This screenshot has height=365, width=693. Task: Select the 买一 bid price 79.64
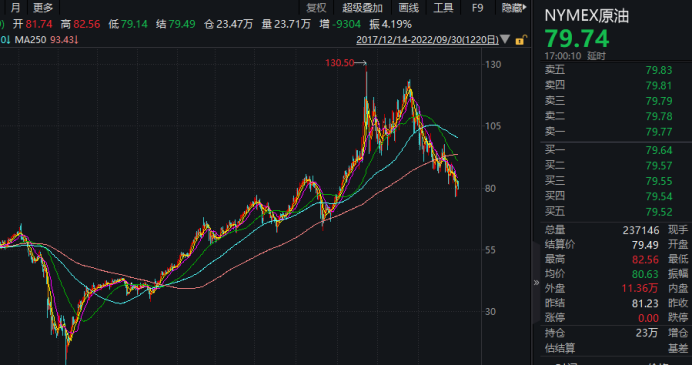click(x=659, y=150)
